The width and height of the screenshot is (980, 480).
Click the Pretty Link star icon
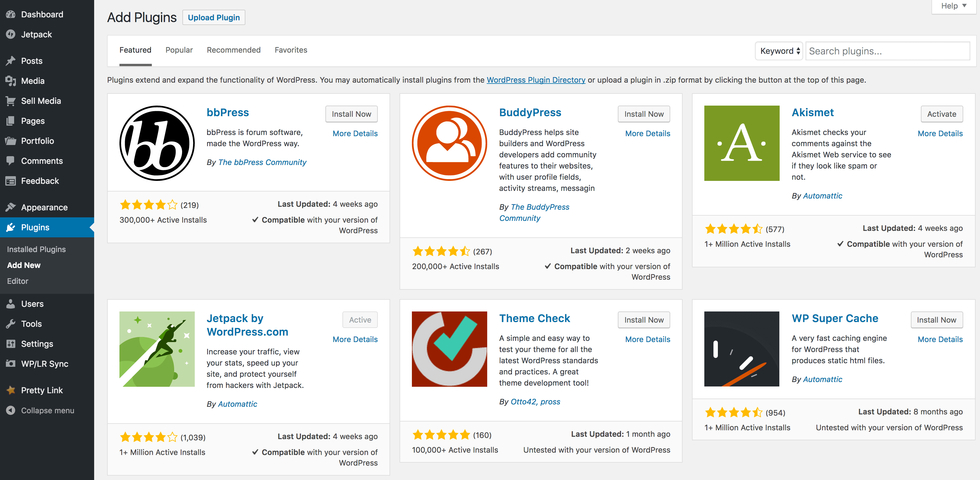pos(11,390)
